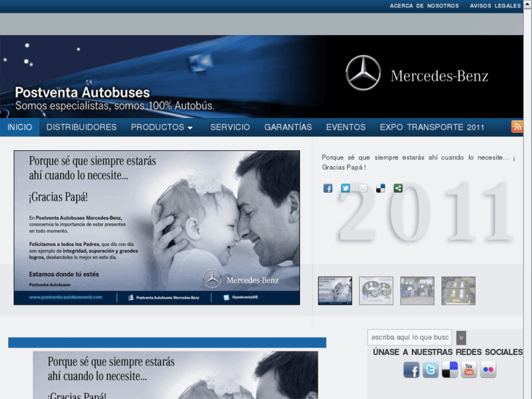532x399 pixels.
Task: Open the ACERCA DE NOSOTROS link
Action: click(424, 6)
